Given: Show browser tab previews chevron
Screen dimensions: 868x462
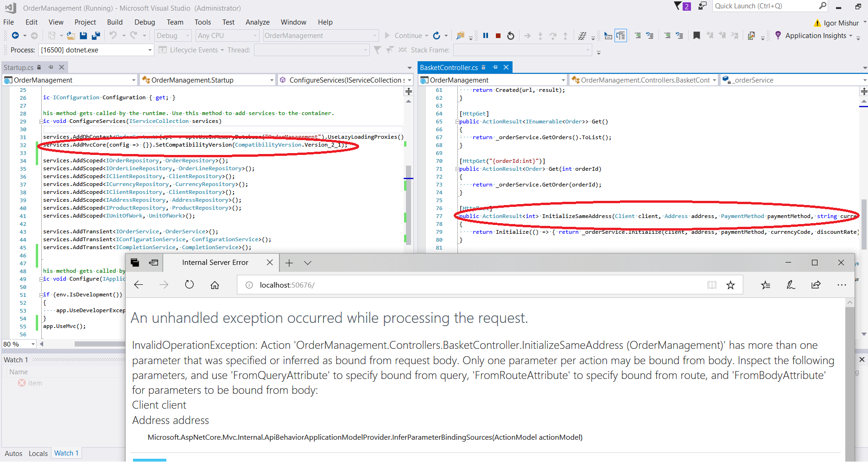Looking at the screenshot, I should (x=308, y=263).
